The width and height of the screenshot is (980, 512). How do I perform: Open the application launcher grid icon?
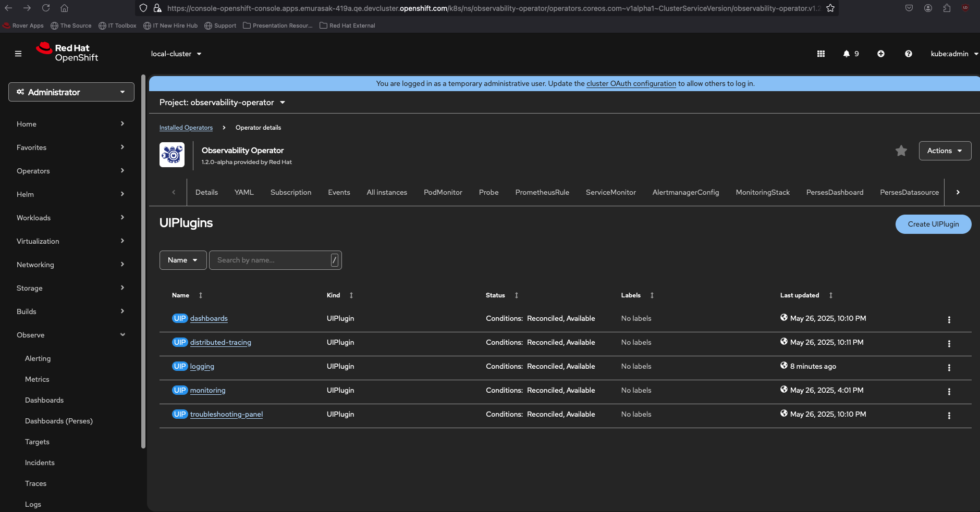(x=821, y=54)
